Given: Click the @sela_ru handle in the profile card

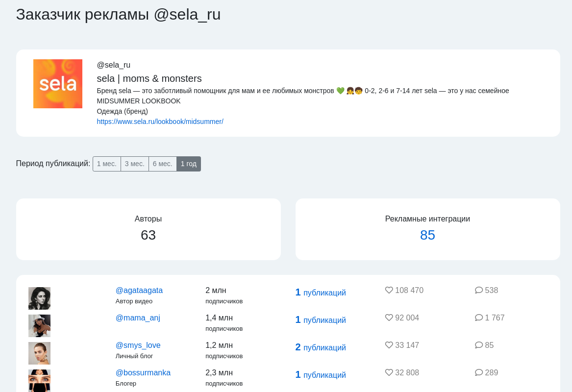Looking at the screenshot, I should [x=113, y=65].
